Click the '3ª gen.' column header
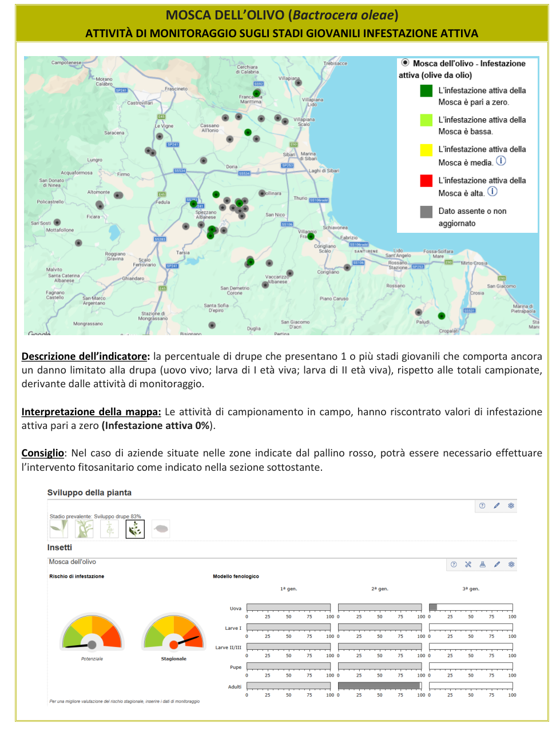Viewport: 560px width, 731px height. click(x=471, y=589)
